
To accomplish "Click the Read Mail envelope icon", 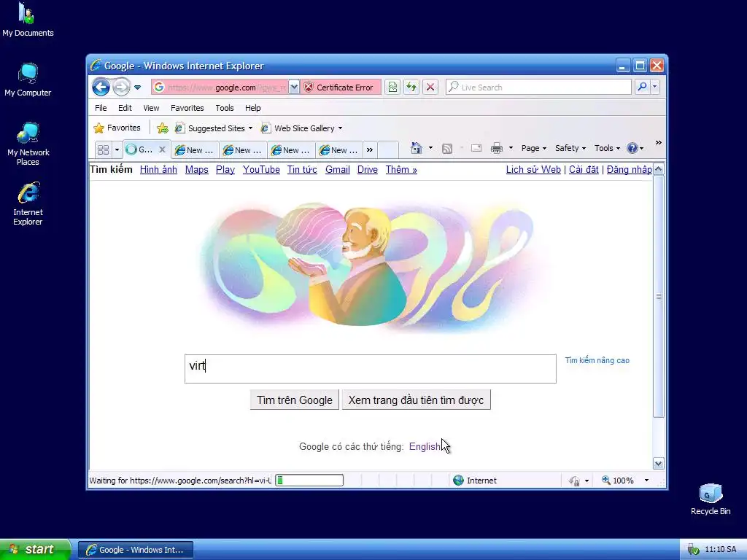I will 476,148.
